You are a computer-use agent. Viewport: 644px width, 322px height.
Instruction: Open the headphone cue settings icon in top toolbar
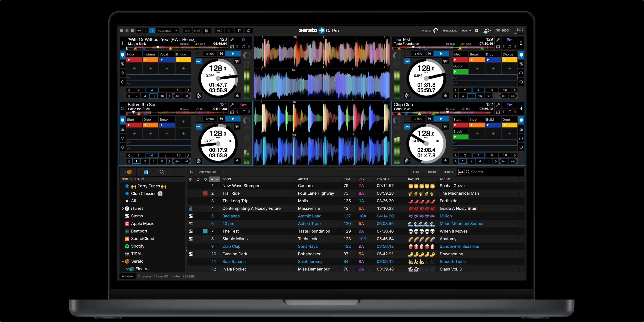248,30
